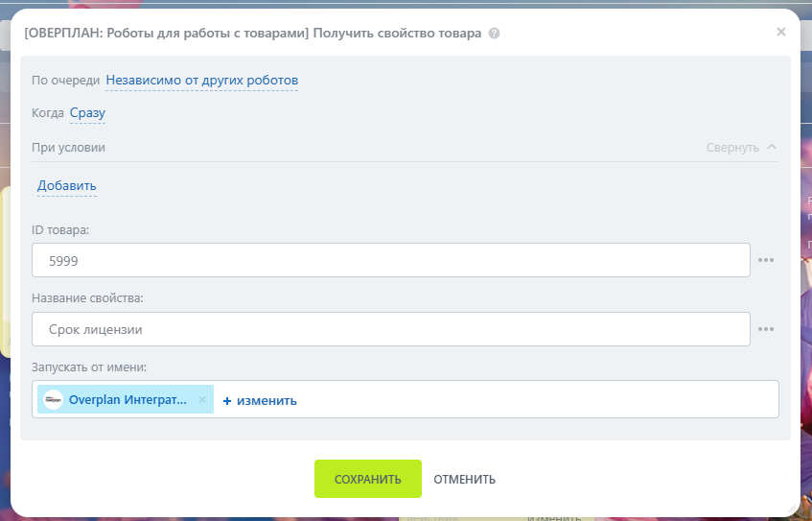Viewport: 812px width, 521px height.
Task: Click empty area of 'Запускать от имени' field
Action: [x=537, y=400]
